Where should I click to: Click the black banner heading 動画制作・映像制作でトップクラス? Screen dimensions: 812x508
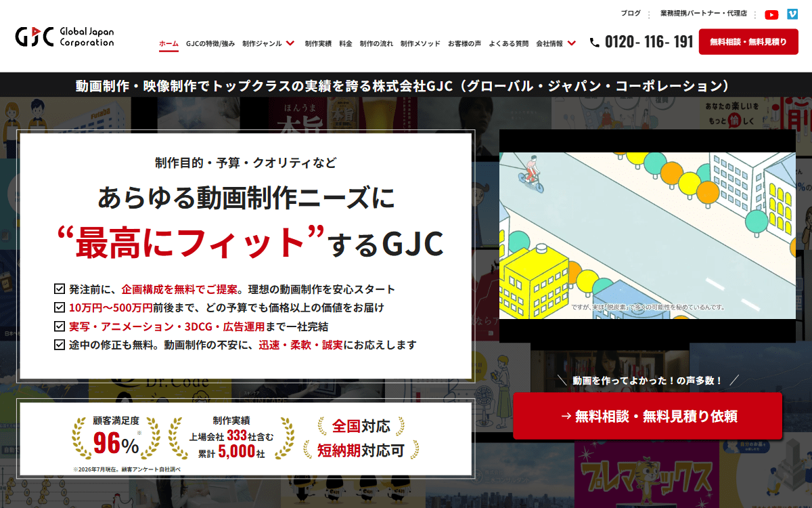405,86
